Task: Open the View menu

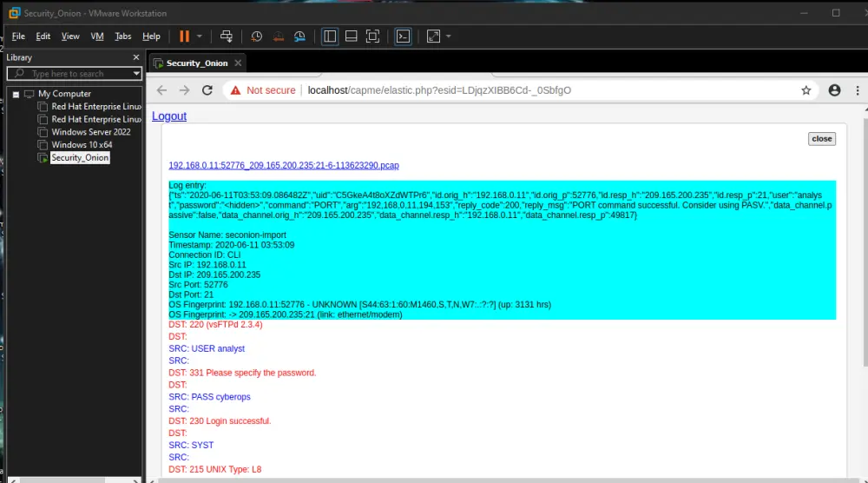Action: [70, 36]
